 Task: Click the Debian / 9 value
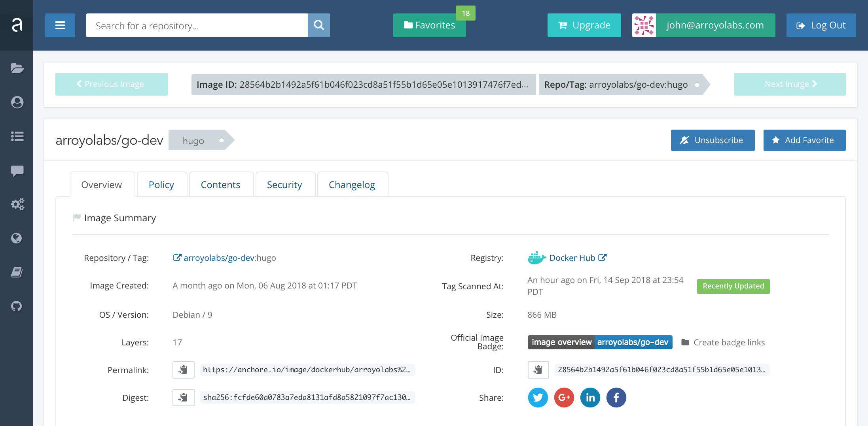(x=192, y=315)
